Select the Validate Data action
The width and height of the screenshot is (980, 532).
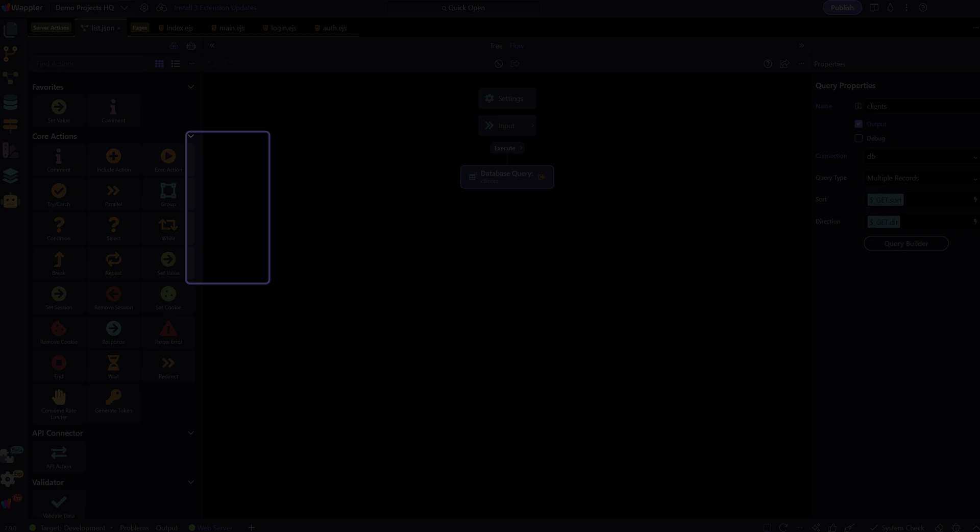59,502
